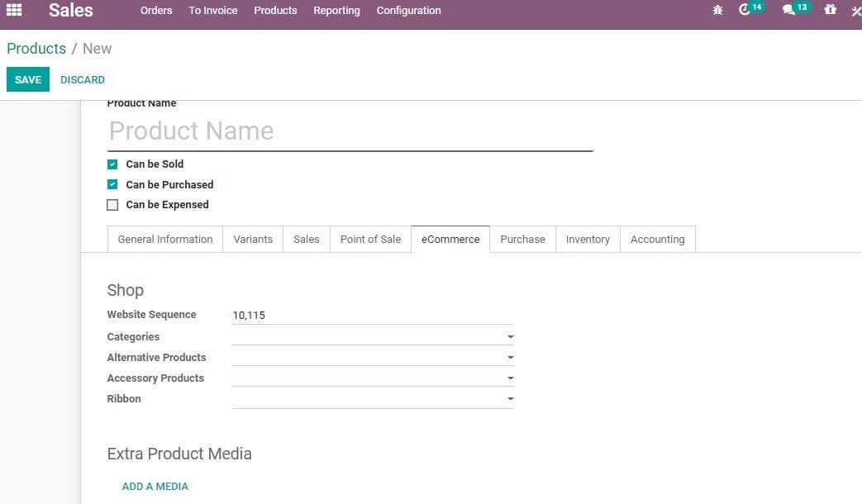
Task: Enable the Can be Expensed checkbox
Action: tap(112, 204)
